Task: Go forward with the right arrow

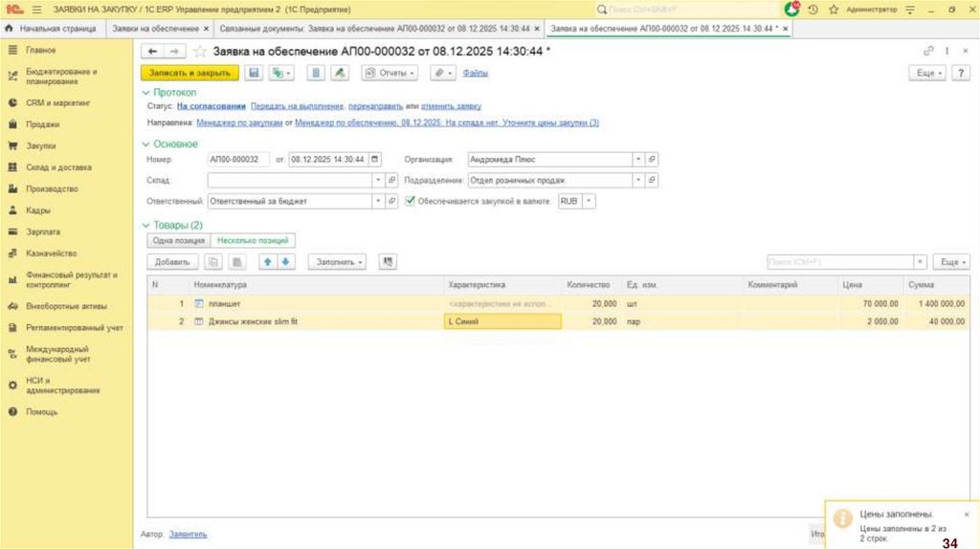Action: [174, 52]
